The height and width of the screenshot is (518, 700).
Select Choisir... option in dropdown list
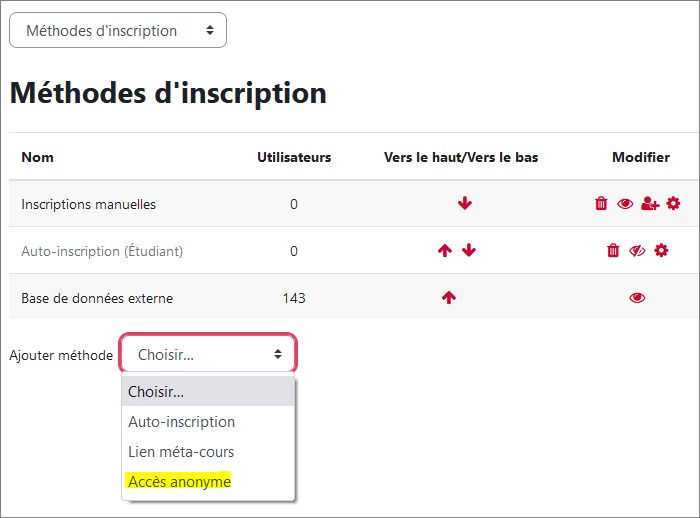coord(208,392)
